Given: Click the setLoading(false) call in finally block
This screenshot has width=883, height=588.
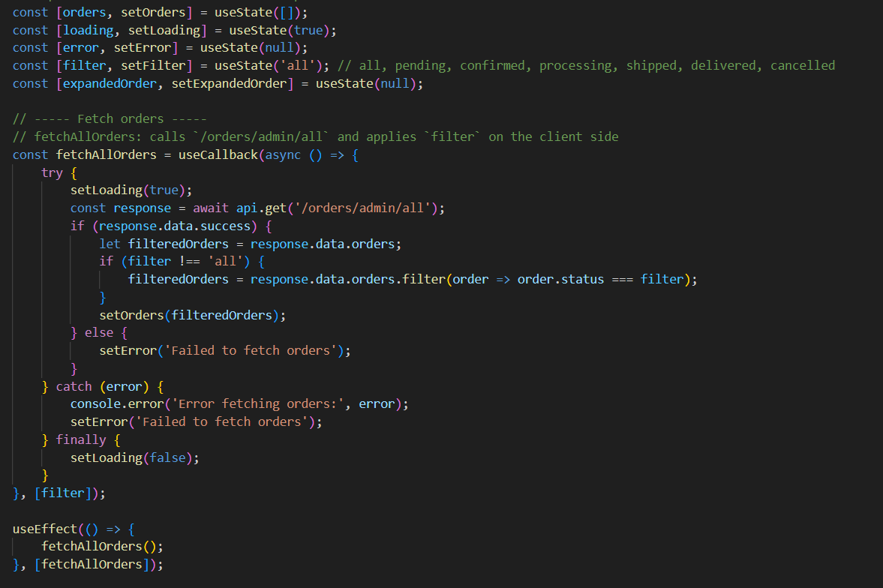Looking at the screenshot, I should click(x=135, y=457).
